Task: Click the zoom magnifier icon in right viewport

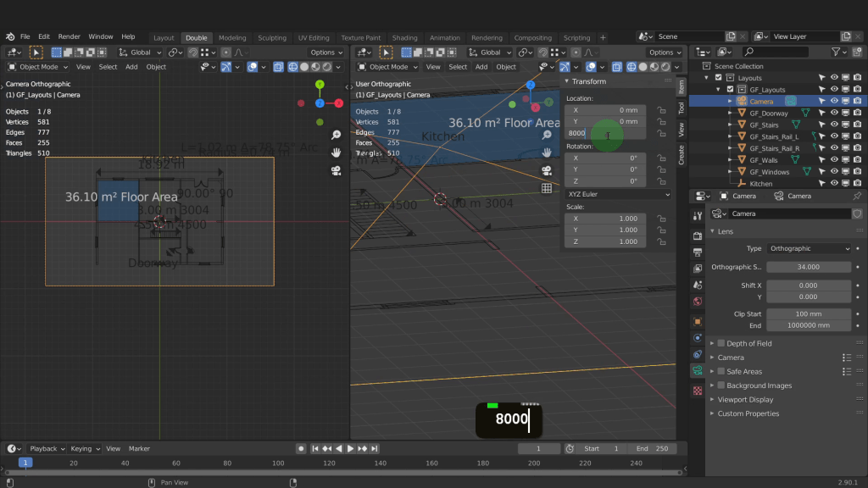Action: tap(548, 135)
